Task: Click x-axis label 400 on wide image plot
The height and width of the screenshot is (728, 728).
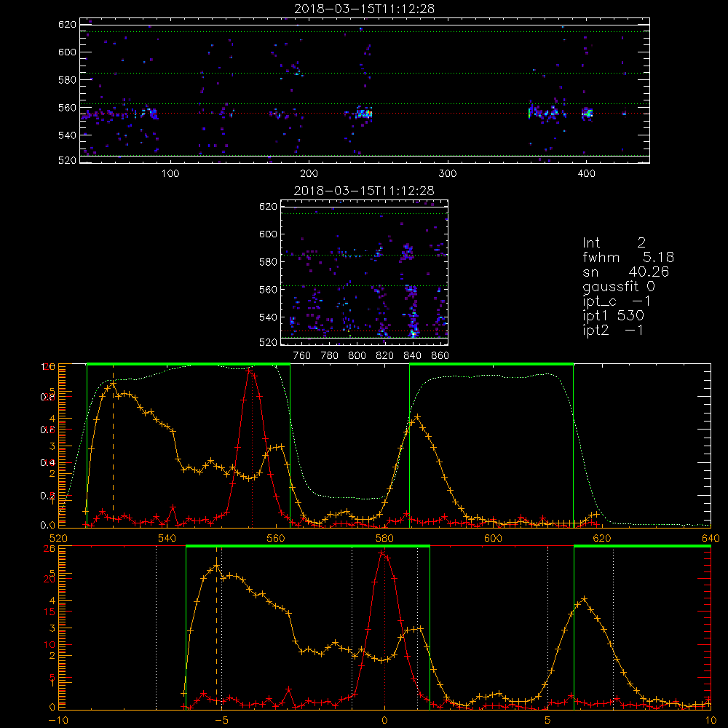Action: [586, 174]
